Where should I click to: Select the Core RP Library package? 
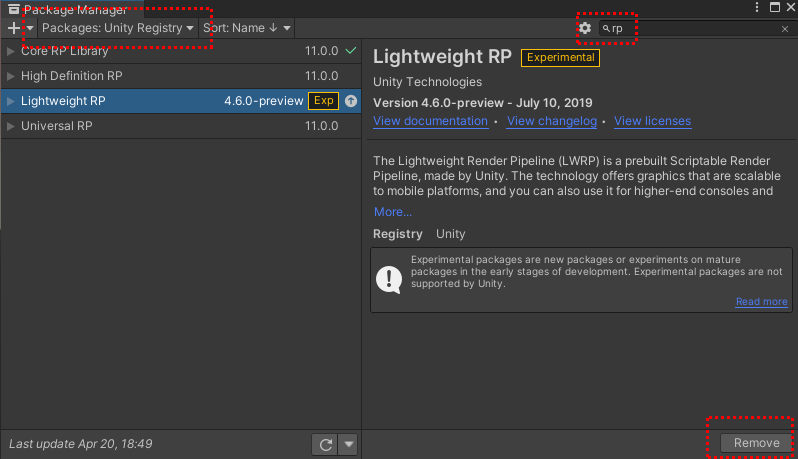pyautogui.click(x=181, y=51)
